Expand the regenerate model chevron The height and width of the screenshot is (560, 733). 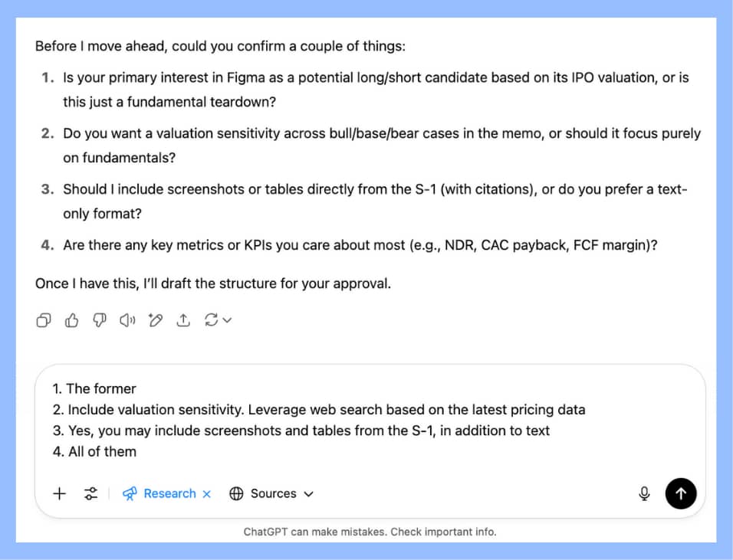(x=227, y=320)
